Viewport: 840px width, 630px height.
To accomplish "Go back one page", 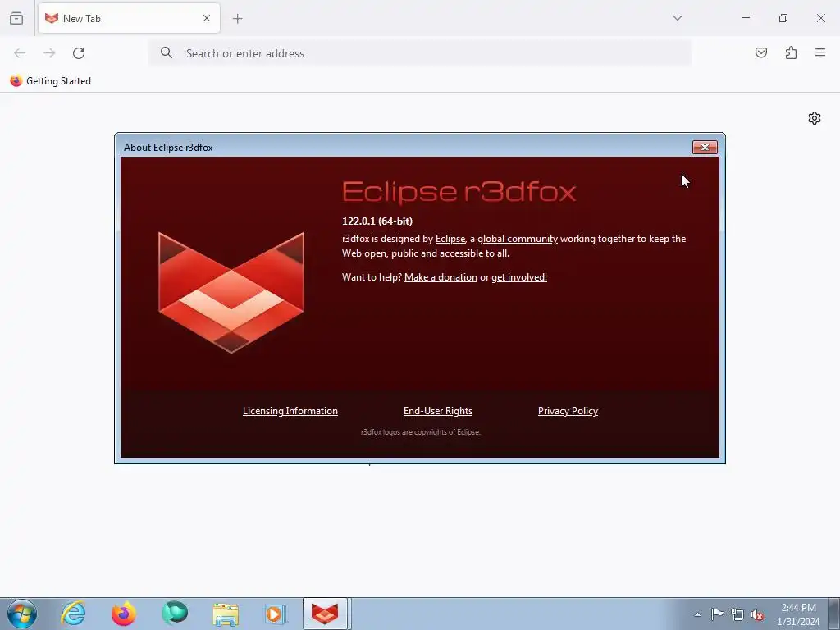I will 20,53.
